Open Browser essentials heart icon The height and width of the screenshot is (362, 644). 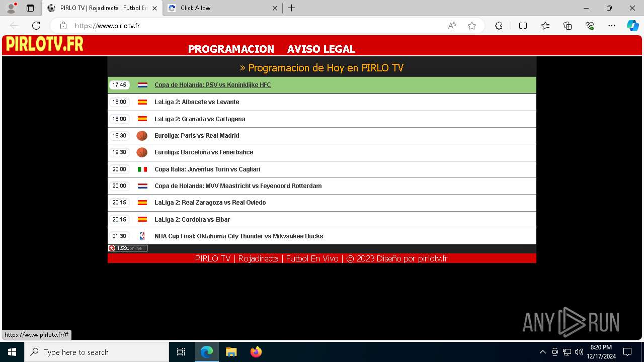590,26
